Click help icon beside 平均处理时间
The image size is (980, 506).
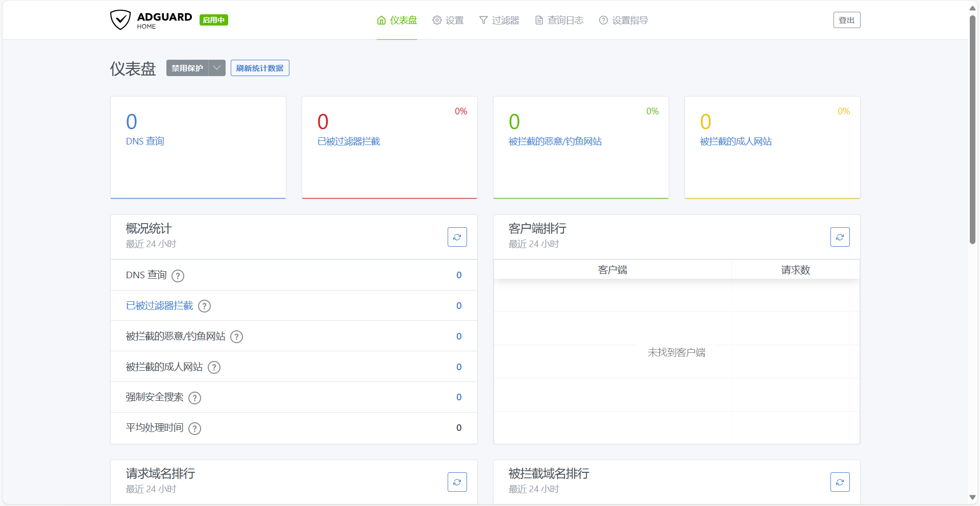click(194, 428)
